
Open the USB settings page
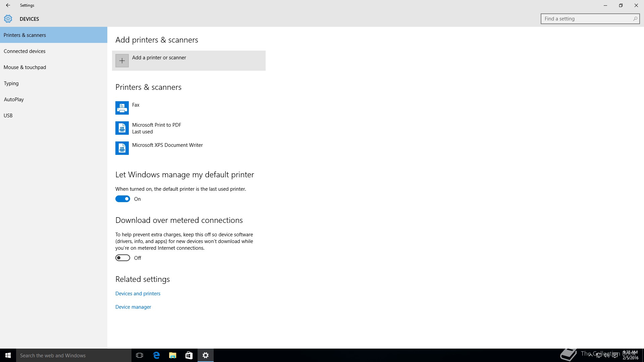(54, 115)
